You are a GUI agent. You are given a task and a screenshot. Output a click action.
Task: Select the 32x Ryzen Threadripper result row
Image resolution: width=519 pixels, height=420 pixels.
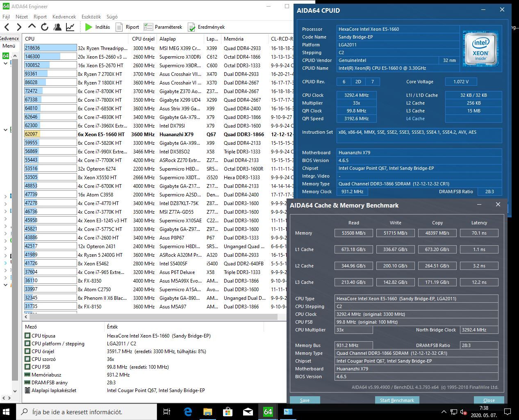pyautogui.click(x=158, y=48)
